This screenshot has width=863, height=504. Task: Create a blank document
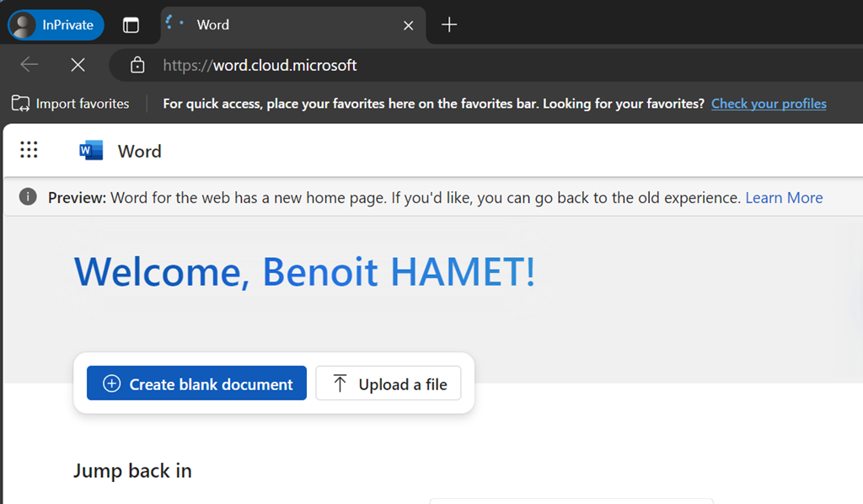click(x=196, y=383)
